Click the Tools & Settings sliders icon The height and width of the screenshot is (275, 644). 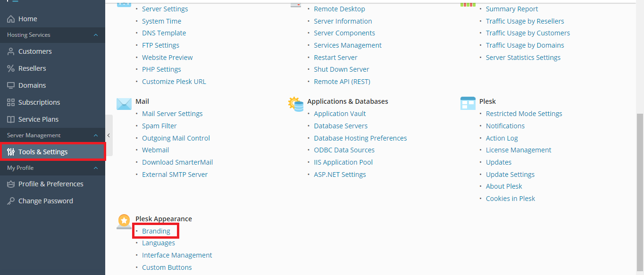(x=11, y=152)
